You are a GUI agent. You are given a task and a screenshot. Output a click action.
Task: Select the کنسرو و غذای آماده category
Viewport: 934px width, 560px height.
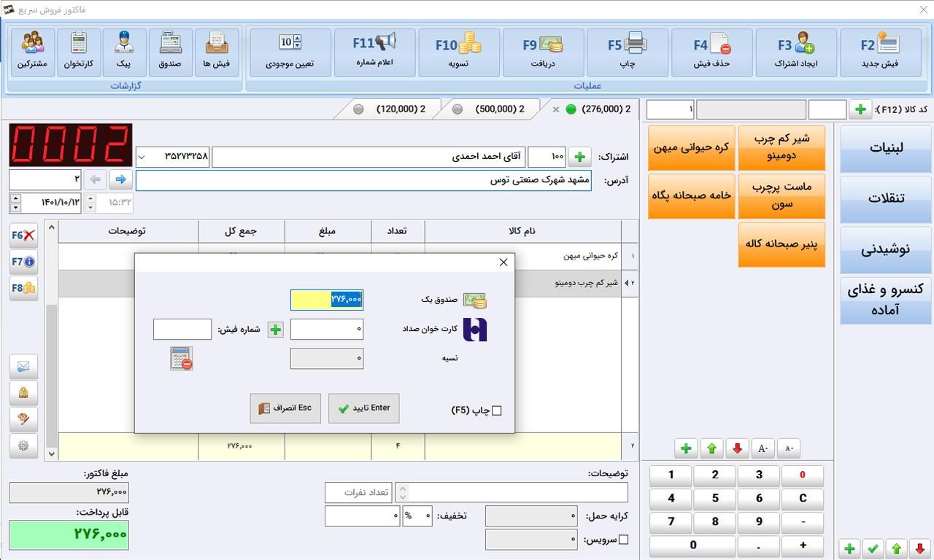(886, 300)
